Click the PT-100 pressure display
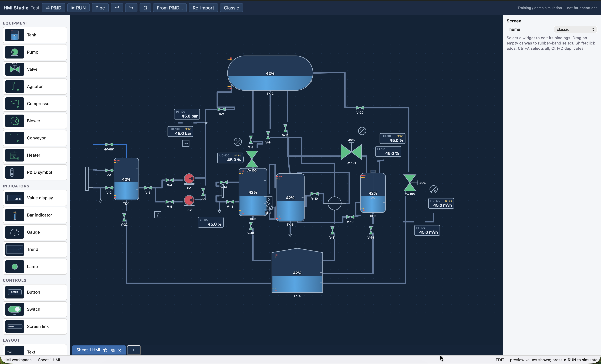601x364 pixels. (x=187, y=114)
